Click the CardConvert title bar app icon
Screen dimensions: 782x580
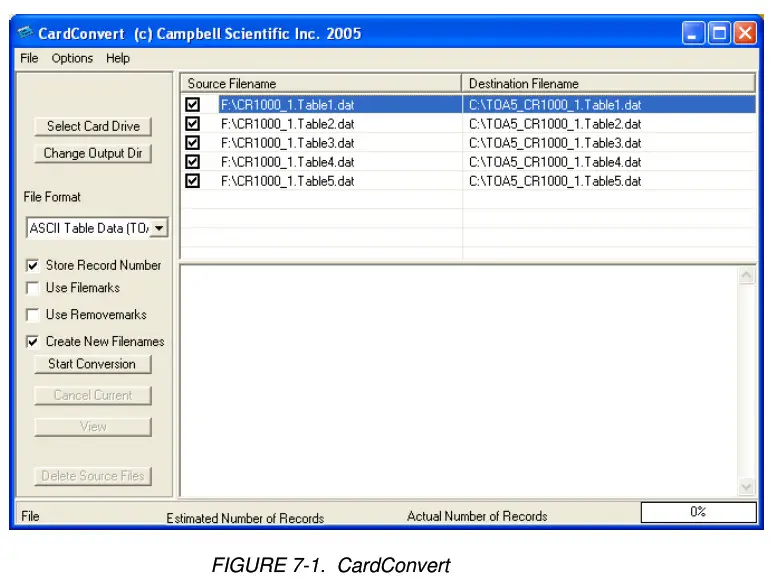(25, 33)
